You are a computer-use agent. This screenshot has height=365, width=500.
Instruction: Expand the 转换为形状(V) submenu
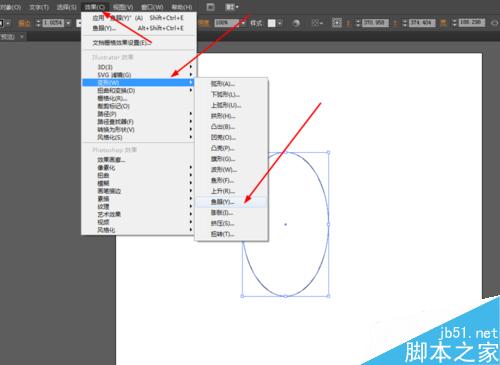(138, 129)
